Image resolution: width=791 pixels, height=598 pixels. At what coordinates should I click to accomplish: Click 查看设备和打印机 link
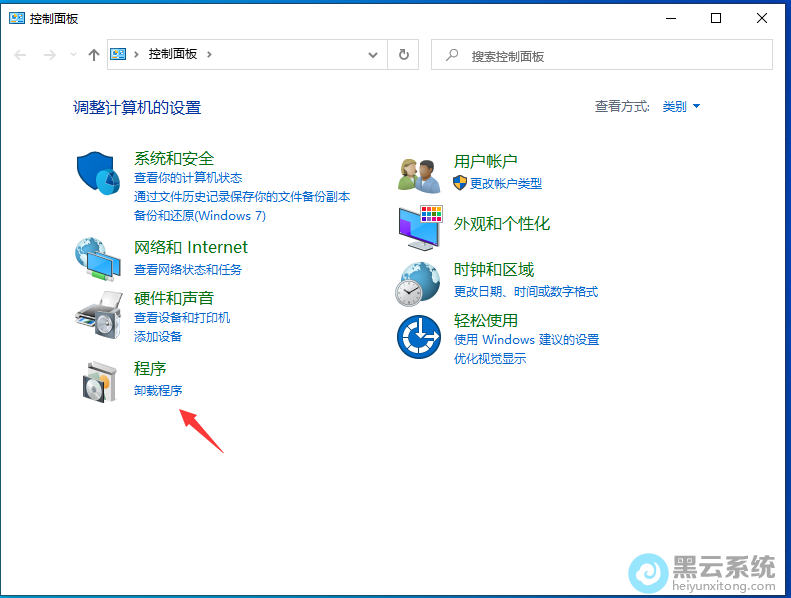click(x=182, y=317)
